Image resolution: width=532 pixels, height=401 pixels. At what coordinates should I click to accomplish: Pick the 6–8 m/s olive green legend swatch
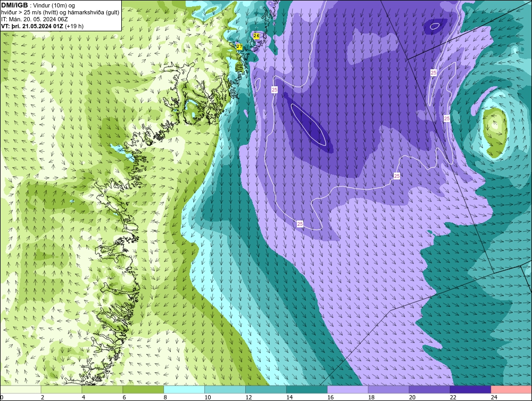point(143,389)
